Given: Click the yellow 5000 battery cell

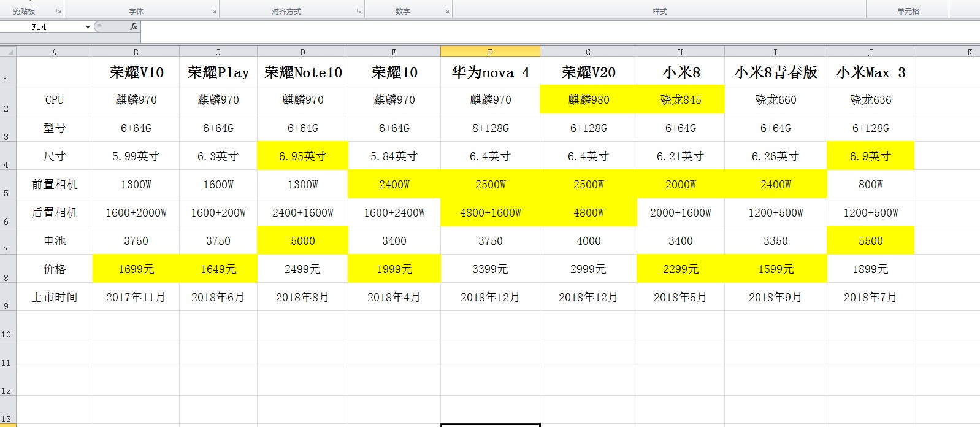Looking at the screenshot, I should point(303,240).
